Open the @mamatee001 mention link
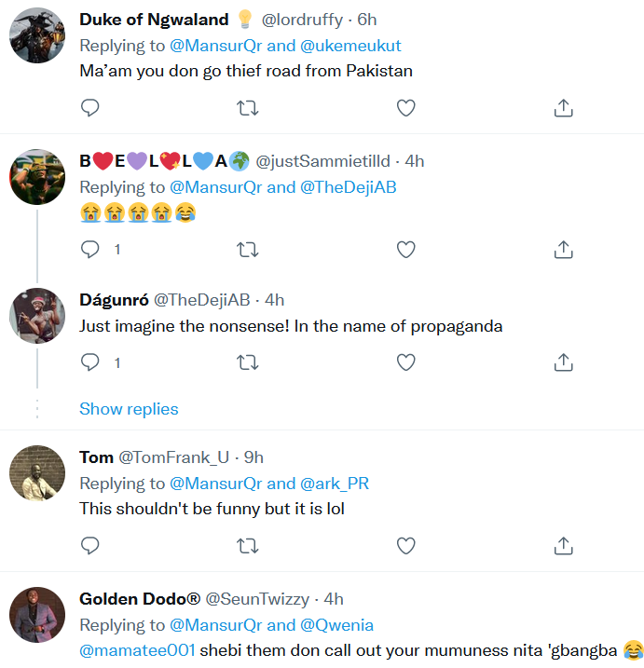This screenshot has width=644, height=668. [137, 649]
